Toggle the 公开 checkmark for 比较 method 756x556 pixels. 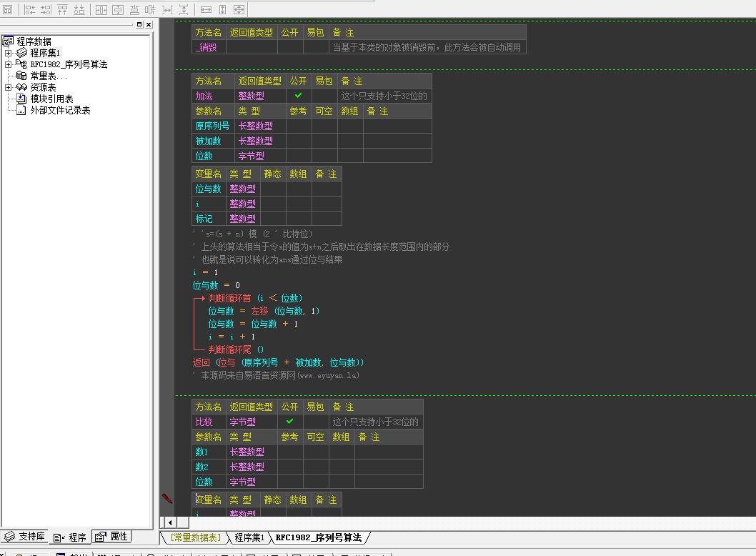click(289, 422)
